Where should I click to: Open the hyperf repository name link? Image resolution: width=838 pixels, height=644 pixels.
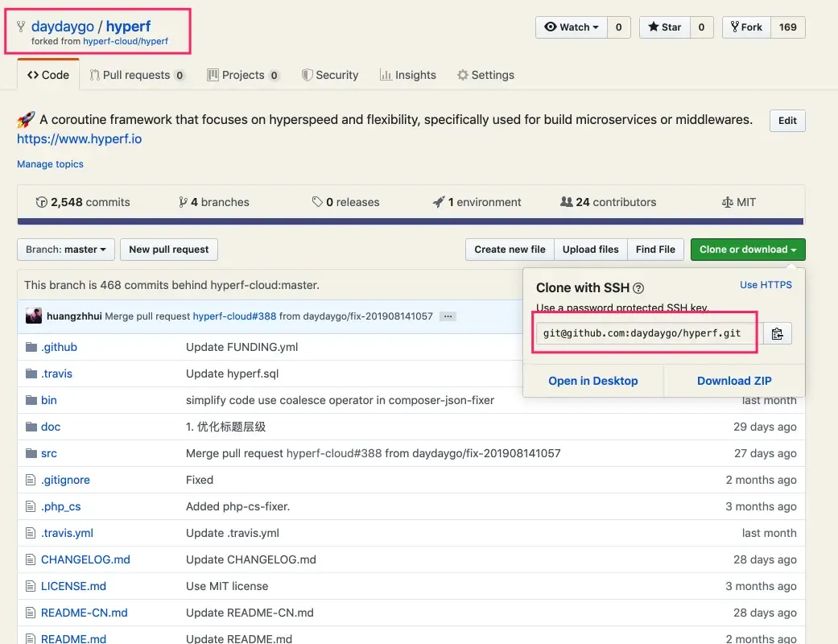pos(128,27)
